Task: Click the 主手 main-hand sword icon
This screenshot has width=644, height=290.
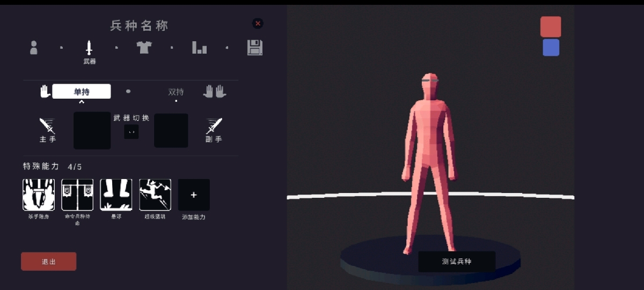Action: tap(47, 127)
